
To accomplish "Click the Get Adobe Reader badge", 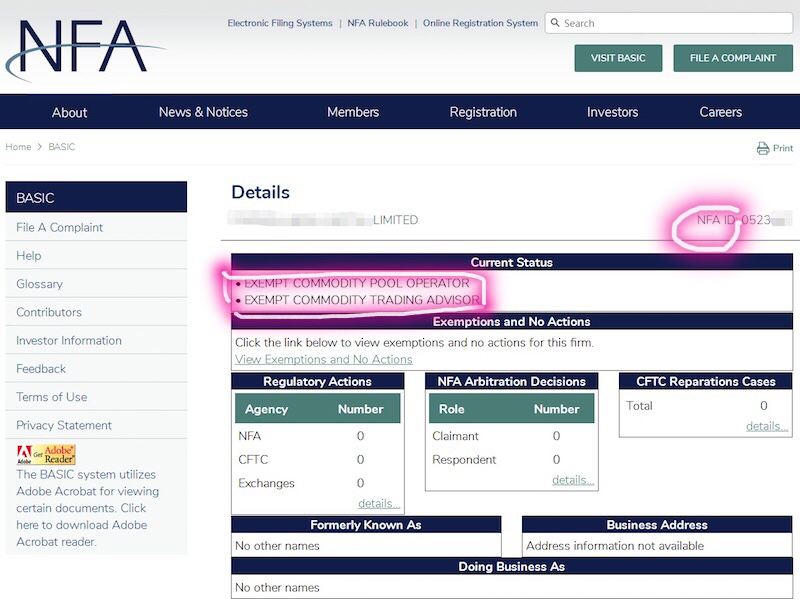I will point(46,455).
